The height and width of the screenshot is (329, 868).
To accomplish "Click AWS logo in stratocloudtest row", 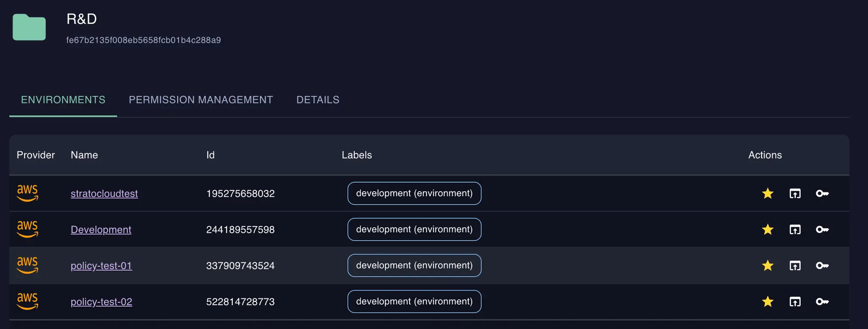I will pos(28,193).
